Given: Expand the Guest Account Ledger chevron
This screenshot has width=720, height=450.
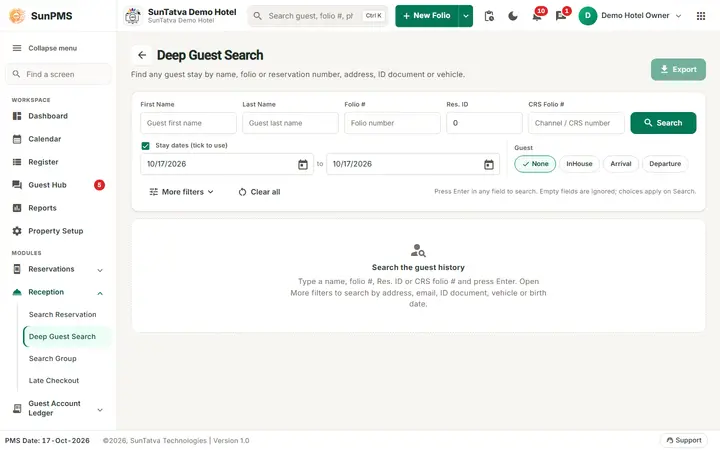Looking at the screenshot, I should (100, 410).
